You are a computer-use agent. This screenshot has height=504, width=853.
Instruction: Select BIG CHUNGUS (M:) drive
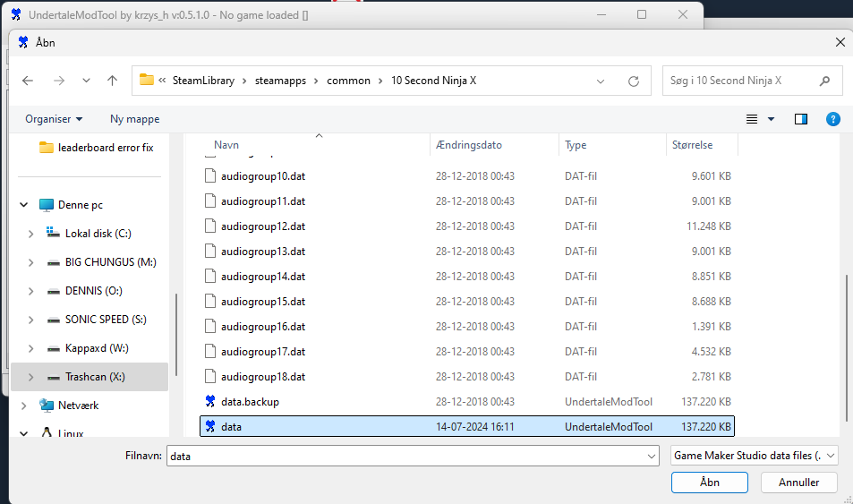pos(110,262)
